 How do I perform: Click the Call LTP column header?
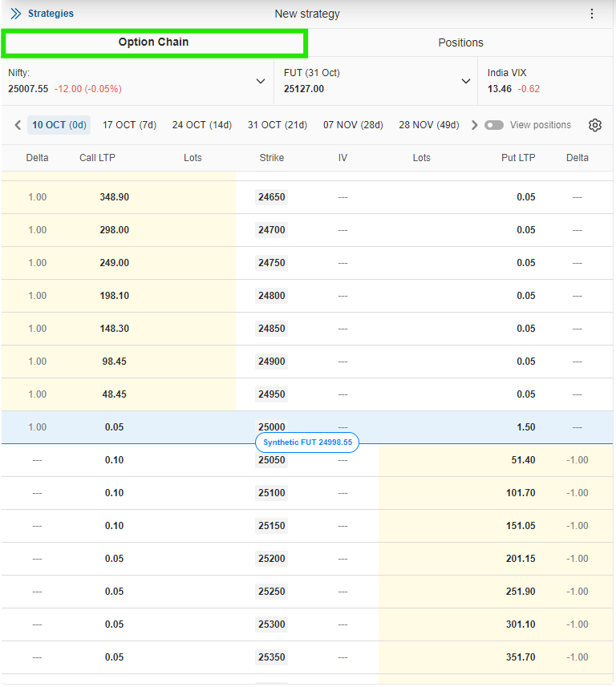click(x=97, y=158)
